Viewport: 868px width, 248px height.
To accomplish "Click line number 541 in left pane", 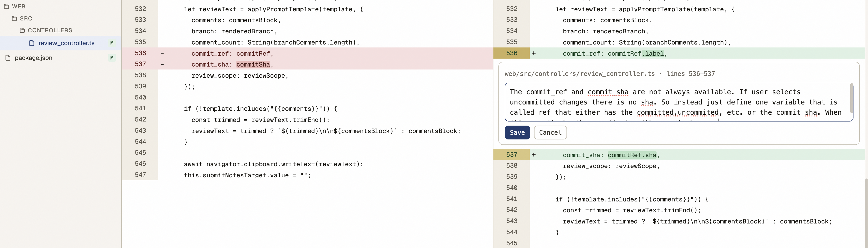I will 140,108.
